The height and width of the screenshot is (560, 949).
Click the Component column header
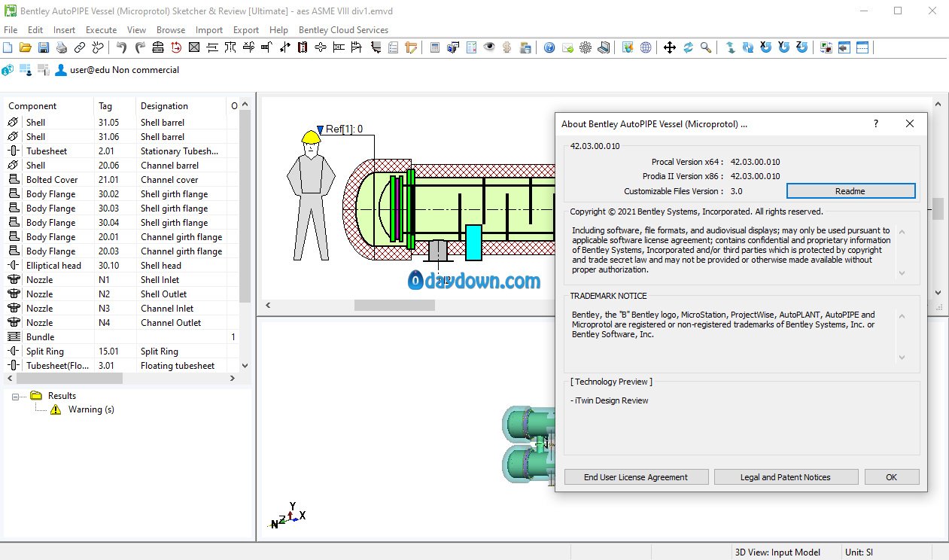[x=48, y=106]
